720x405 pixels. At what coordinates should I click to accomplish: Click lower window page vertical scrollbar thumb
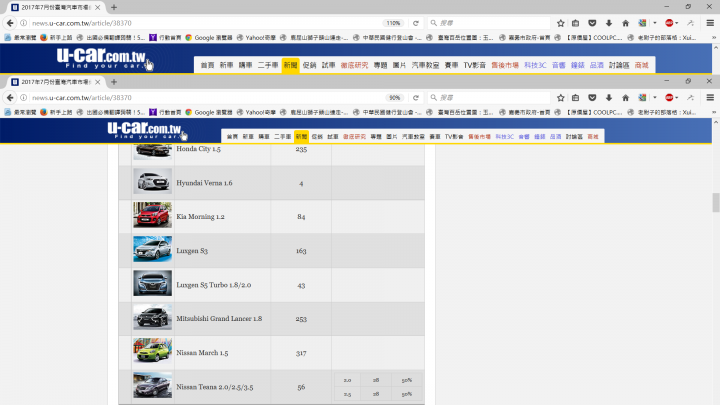pyautogui.click(x=715, y=202)
